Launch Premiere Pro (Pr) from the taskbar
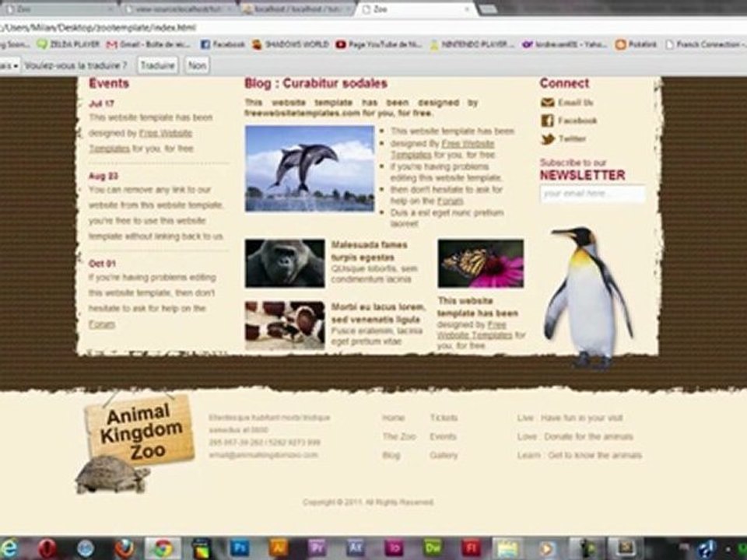747x560 pixels. tap(317, 548)
